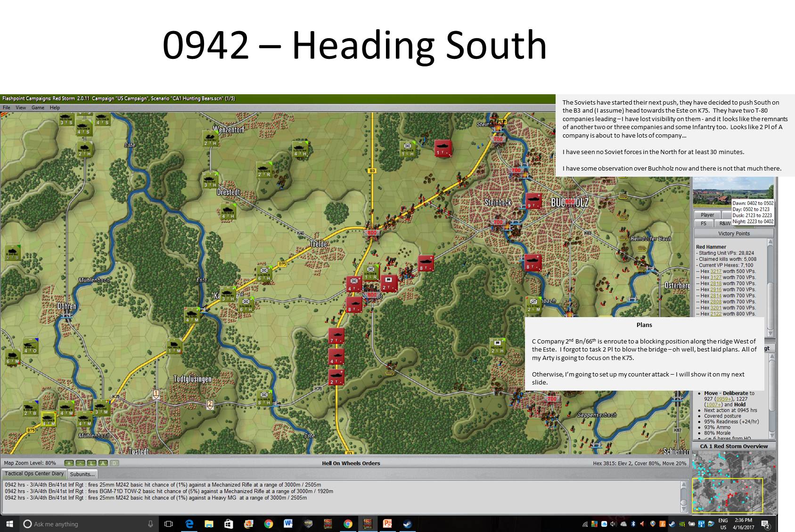This screenshot has height=532, width=795.
Task: Select red Soviet 9 T unit in Buchholz
Action: (533, 201)
